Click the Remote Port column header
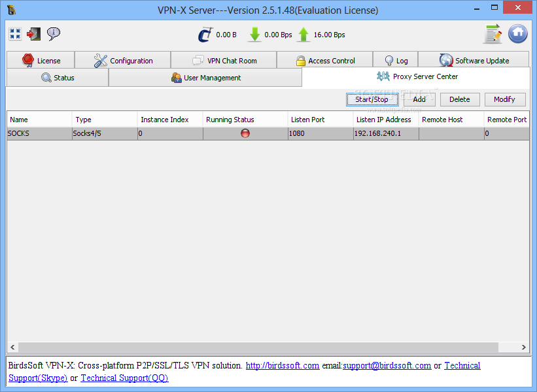The width and height of the screenshot is (537, 392). pyautogui.click(x=507, y=120)
